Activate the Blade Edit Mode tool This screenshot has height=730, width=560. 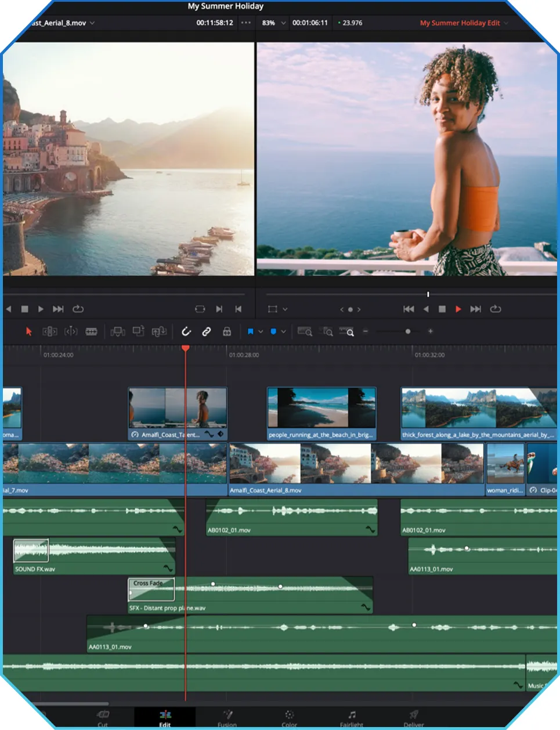[x=91, y=331]
